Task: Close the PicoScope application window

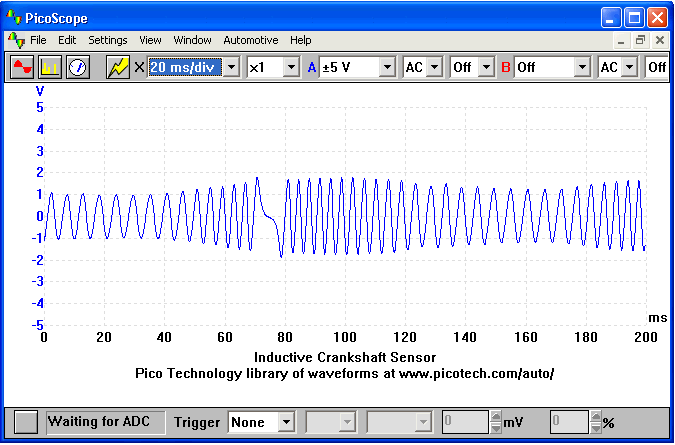Action: tap(657, 18)
